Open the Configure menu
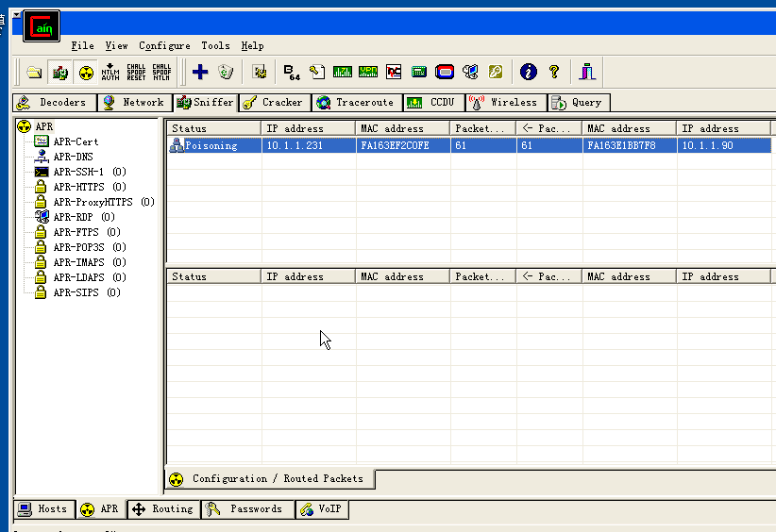This screenshot has width=776, height=532. [x=164, y=46]
